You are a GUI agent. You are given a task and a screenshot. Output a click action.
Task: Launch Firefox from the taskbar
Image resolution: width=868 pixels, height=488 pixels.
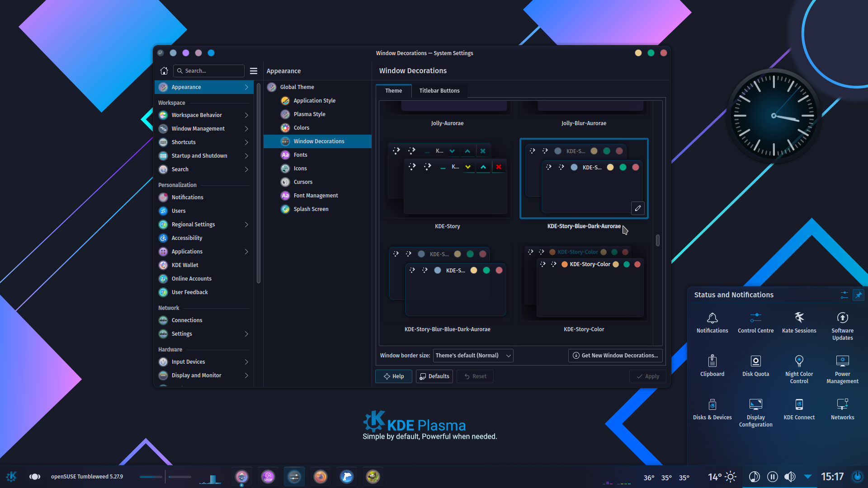point(321,477)
